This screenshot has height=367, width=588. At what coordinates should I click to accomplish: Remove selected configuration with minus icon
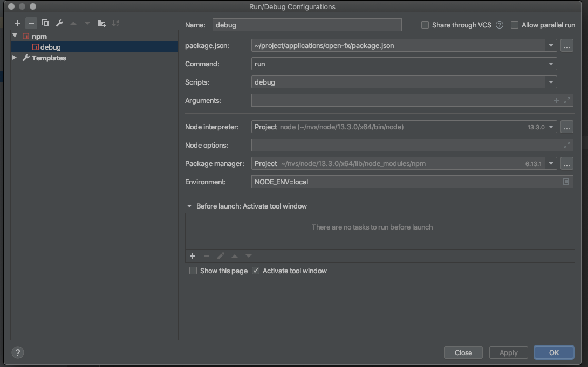(31, 23)
